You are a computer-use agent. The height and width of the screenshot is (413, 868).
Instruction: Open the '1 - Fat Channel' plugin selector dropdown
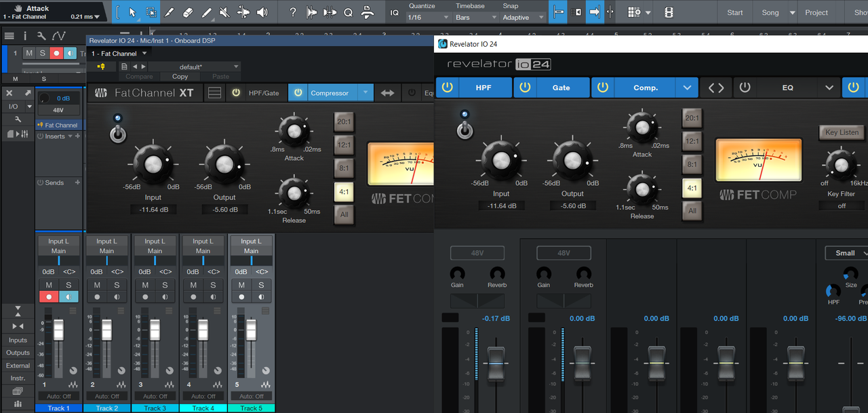click(119, 54)
